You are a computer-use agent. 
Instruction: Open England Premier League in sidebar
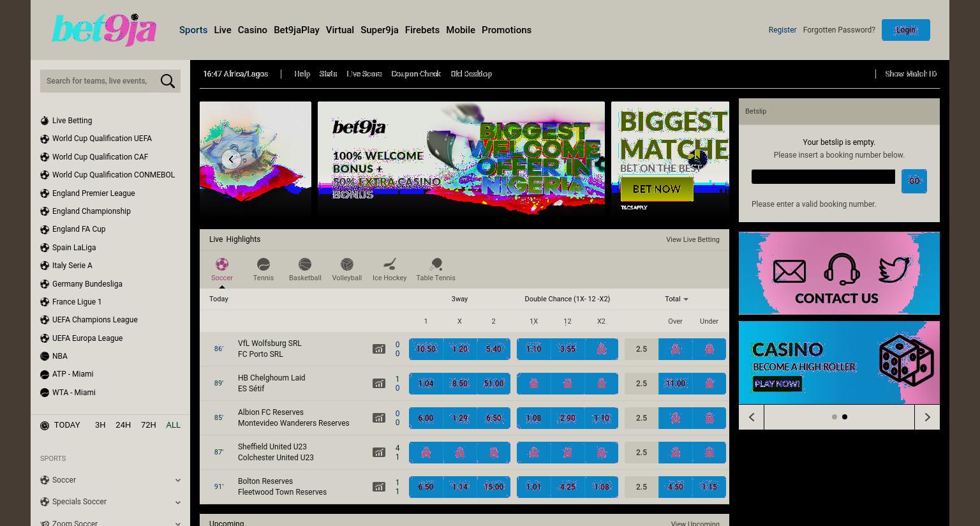tap(93, 193)
